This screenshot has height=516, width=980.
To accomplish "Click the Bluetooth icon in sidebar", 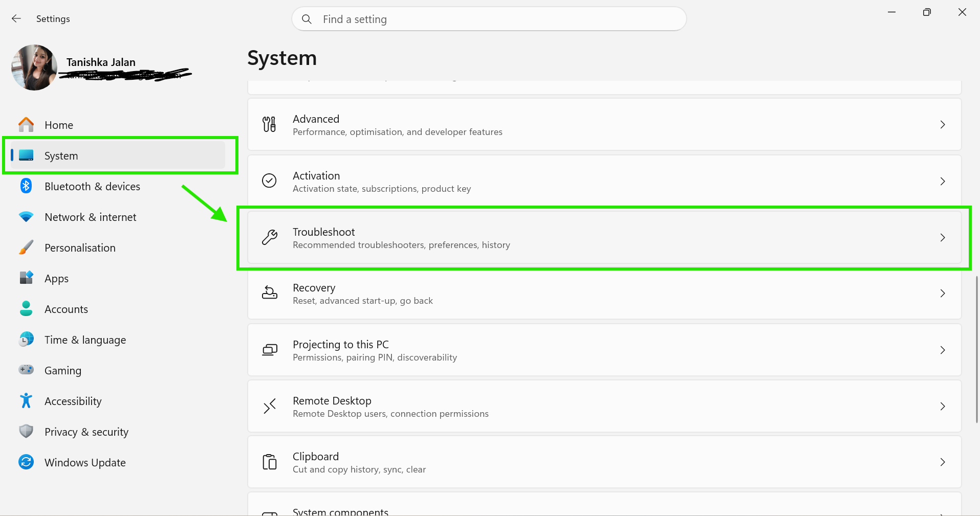I will (x=26, y=186).
